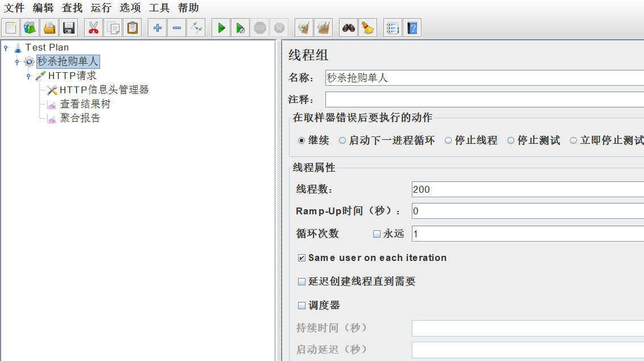Viewport: 644px width, 361px height.
Task: Collapse the HTTP请求 tree node
Action: point(28,76)
